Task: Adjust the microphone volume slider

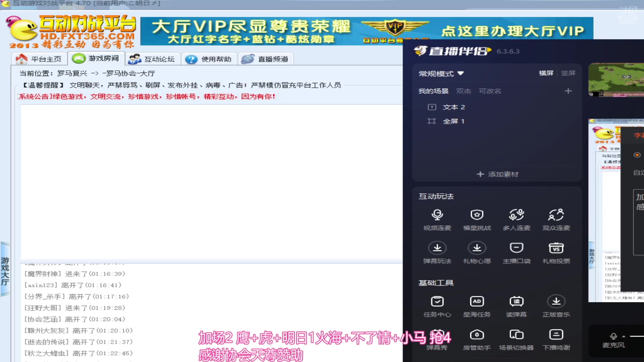Action: point(637,336)
